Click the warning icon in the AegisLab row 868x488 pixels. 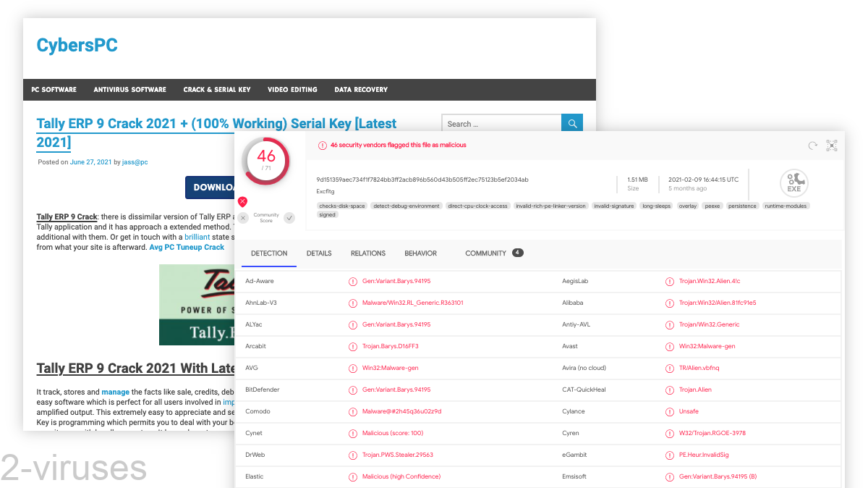670,281
